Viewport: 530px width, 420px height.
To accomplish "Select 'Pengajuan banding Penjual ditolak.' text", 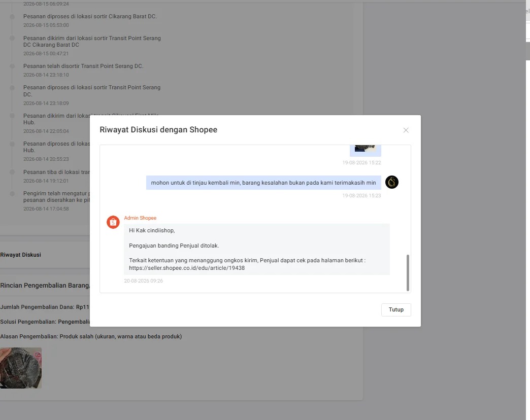I will tap(174, 246).
